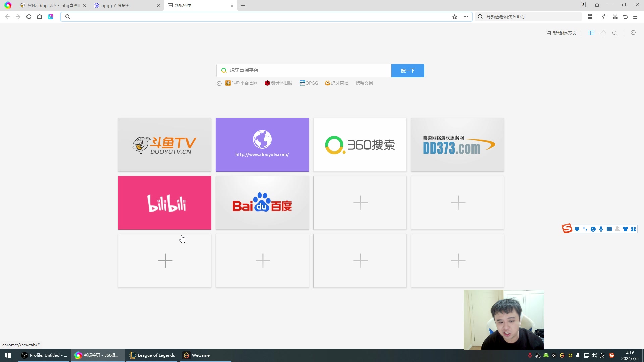The image size is (644, 362).
Task: Toggle Sogou punctuation mode
Action: pyautogui.click(x=585, y=229)
